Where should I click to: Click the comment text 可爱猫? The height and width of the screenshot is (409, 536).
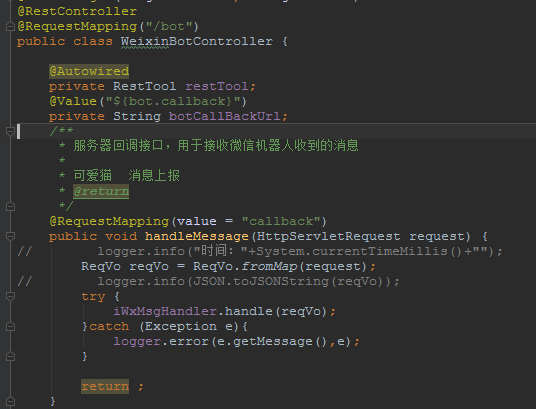(93, 175)
